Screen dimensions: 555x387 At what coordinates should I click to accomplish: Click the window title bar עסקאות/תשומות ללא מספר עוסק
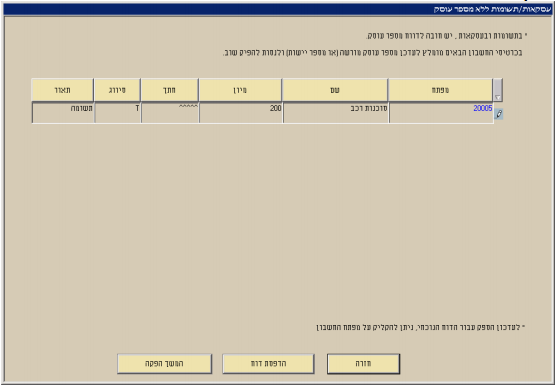tap(278, 10)
